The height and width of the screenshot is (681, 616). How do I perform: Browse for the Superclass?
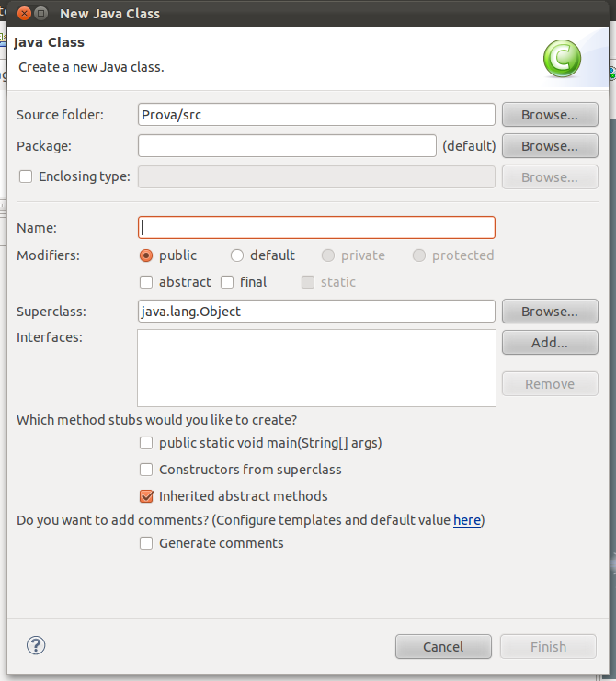point(550,312)
